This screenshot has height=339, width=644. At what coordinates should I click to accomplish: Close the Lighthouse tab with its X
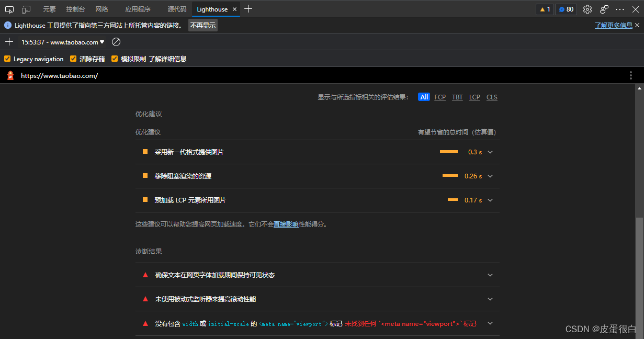[234, 9]
